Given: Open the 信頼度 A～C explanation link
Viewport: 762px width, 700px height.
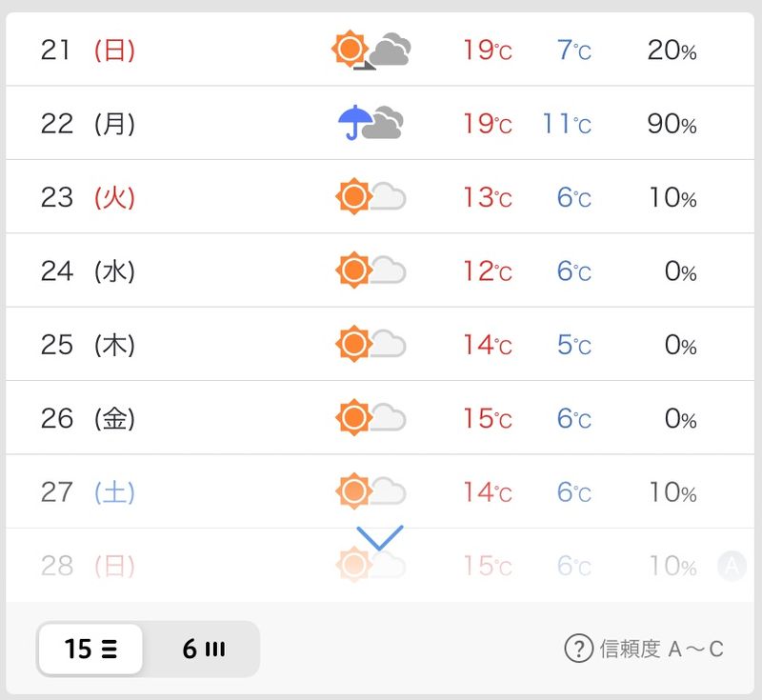Looking at the screenshot, I should point(662,650).
